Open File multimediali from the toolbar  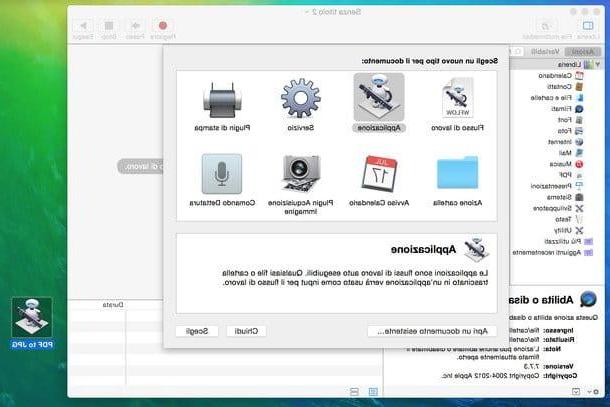pos(547,29)
